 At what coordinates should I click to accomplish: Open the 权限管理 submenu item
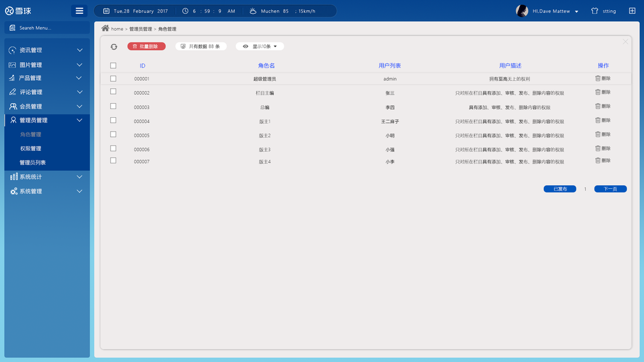(31, 148)
